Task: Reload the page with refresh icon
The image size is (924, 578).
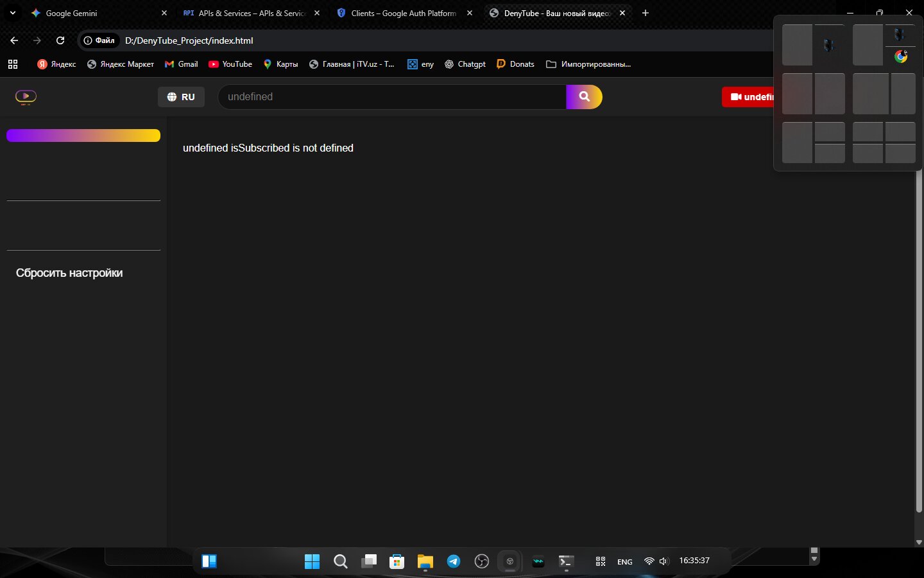Action: [x=60, y=40]
